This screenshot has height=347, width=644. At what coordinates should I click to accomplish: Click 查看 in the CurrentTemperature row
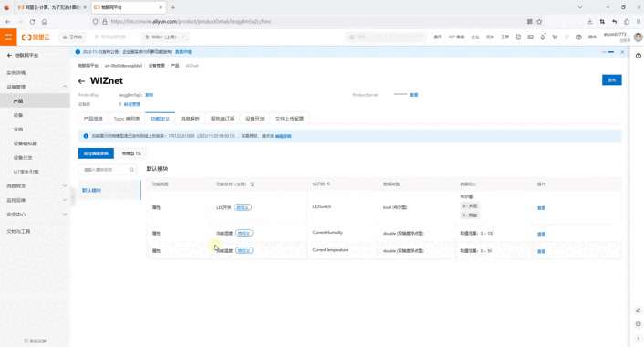coord(541,252)
